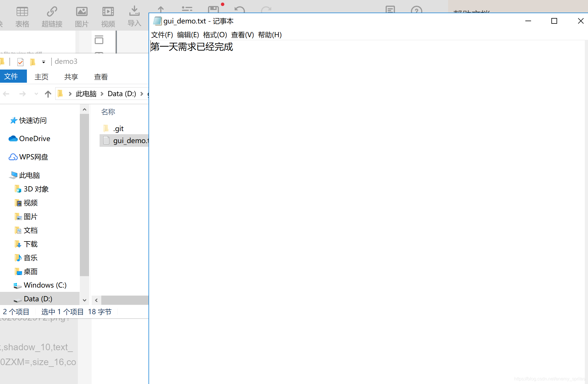Open Notepad 编辑(E) menu

(x=188, y=35)
